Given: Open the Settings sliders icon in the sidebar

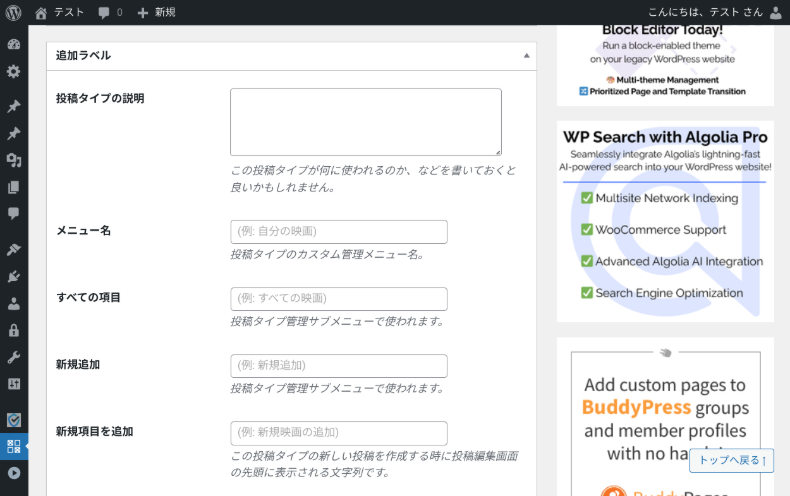Looking at the screenshot, I should click(x=14, y=384).
